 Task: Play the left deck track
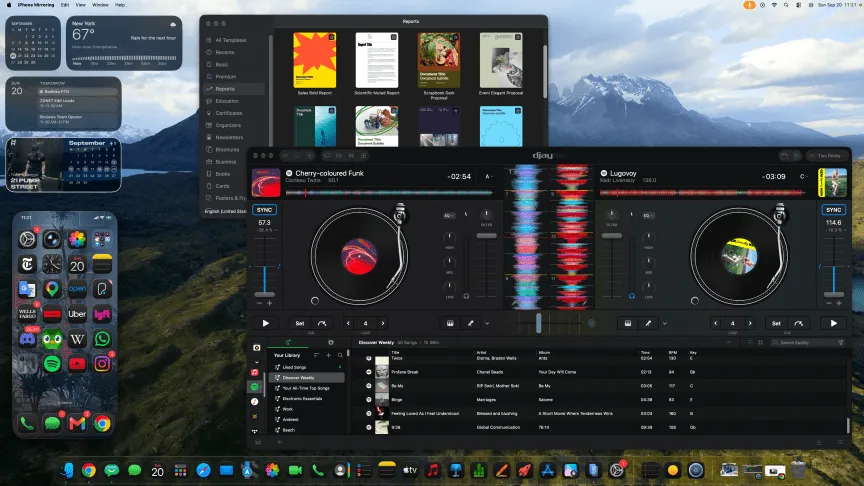pyautogui.click(x=265, y=323)
